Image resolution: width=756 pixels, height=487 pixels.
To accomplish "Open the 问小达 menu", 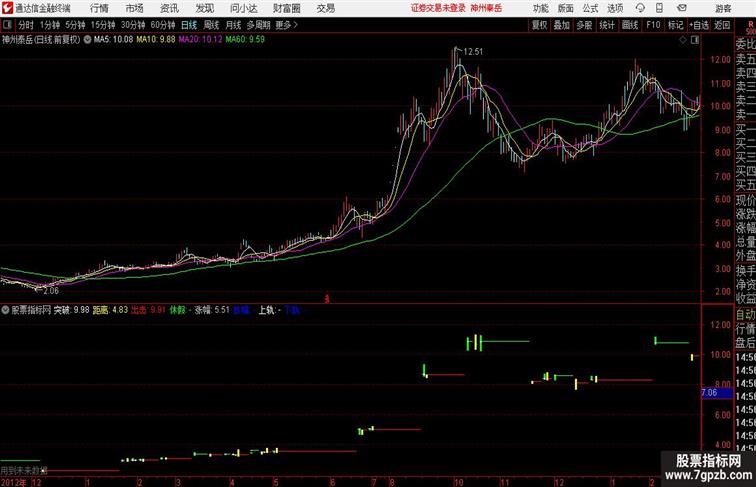I will (x=243, y=8).
